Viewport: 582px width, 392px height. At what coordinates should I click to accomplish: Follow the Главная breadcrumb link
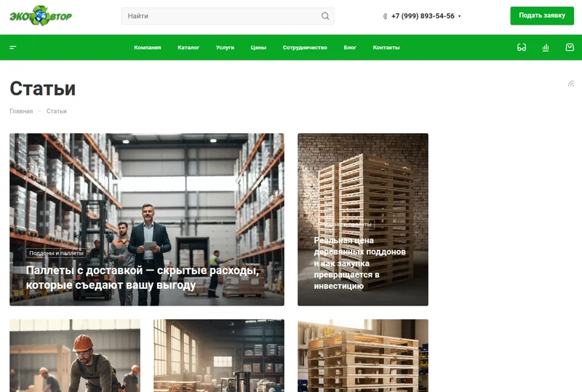(21, 111)
